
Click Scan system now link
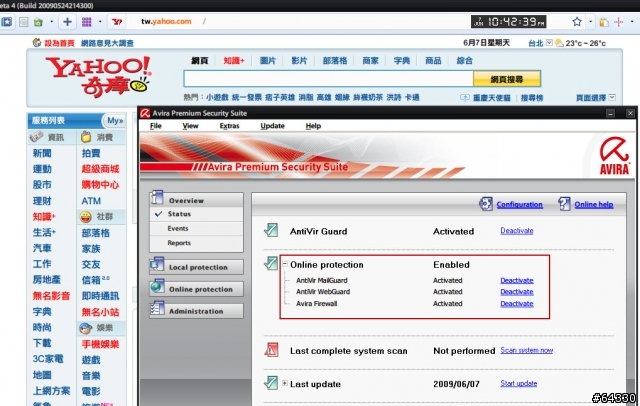[x=527, y=350]
